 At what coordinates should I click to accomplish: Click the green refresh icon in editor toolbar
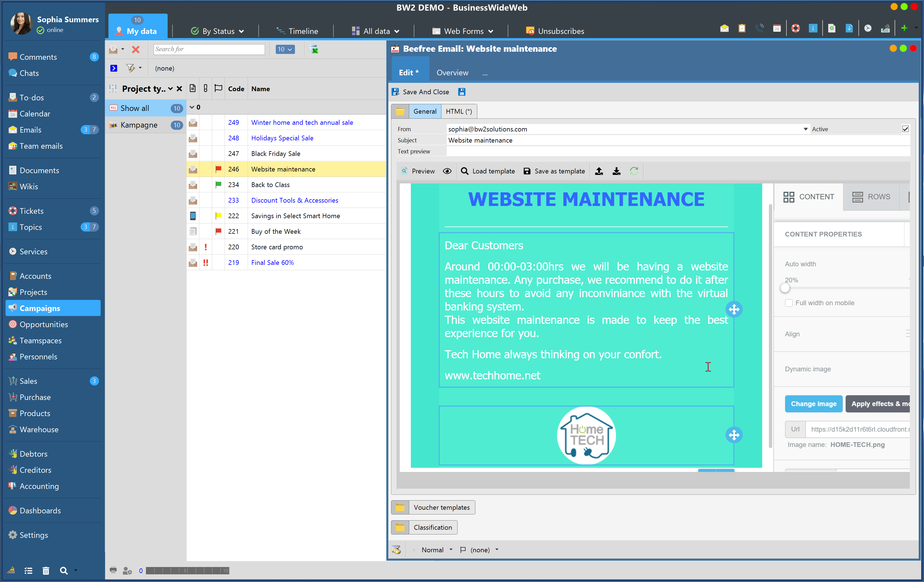pos(634,171)
